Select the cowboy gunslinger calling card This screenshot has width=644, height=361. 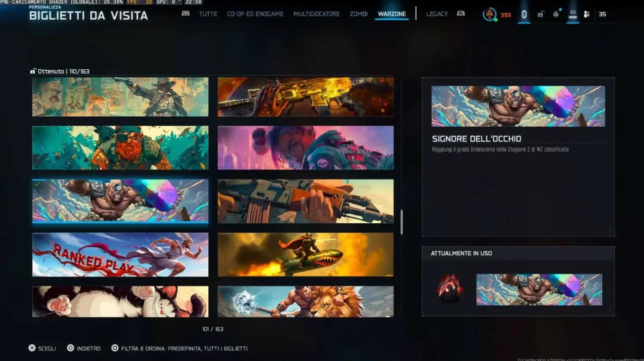[120, 97]
